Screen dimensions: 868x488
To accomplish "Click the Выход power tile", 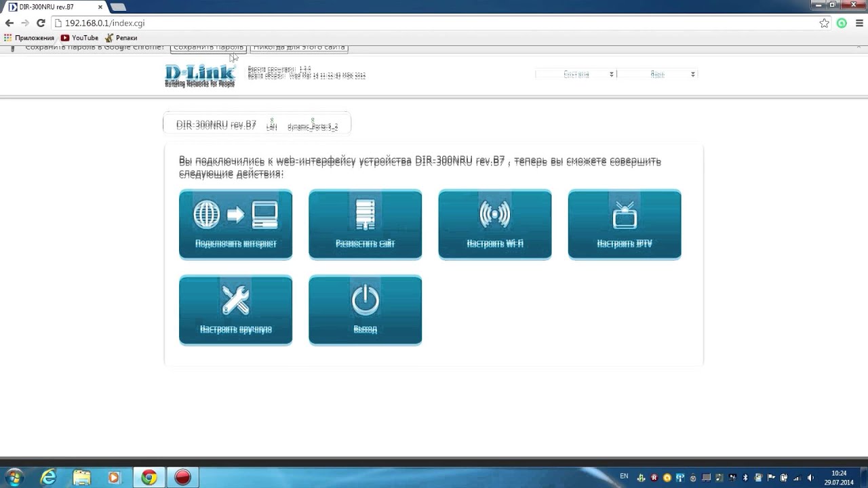I will tap(365, 310).
